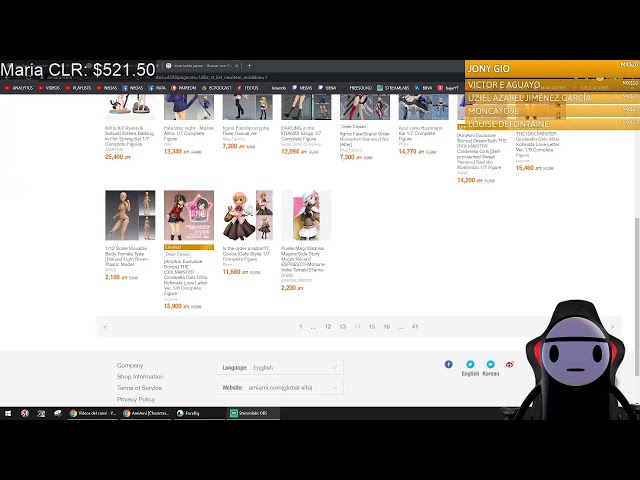
Task: Switch to Streamlabs OBS in taskbar
Action: tap(253, 413)
